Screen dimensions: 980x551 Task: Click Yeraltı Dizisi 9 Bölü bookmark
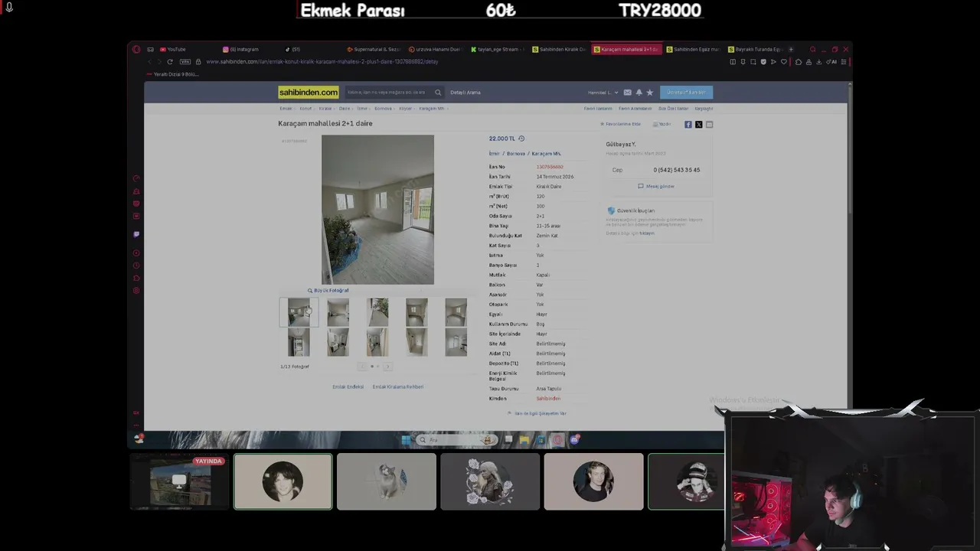pos(172,74)
